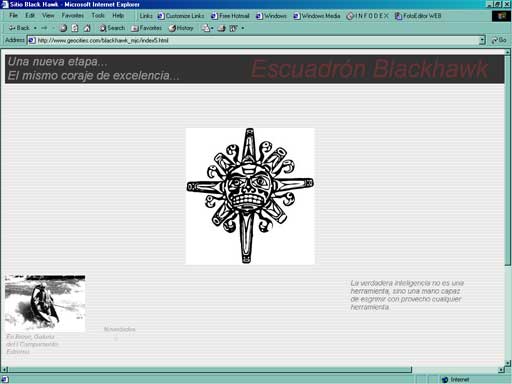The height and width of the screenshot is (384, 512).
Task: Open the Free Hotmail link
Action: 230,16
